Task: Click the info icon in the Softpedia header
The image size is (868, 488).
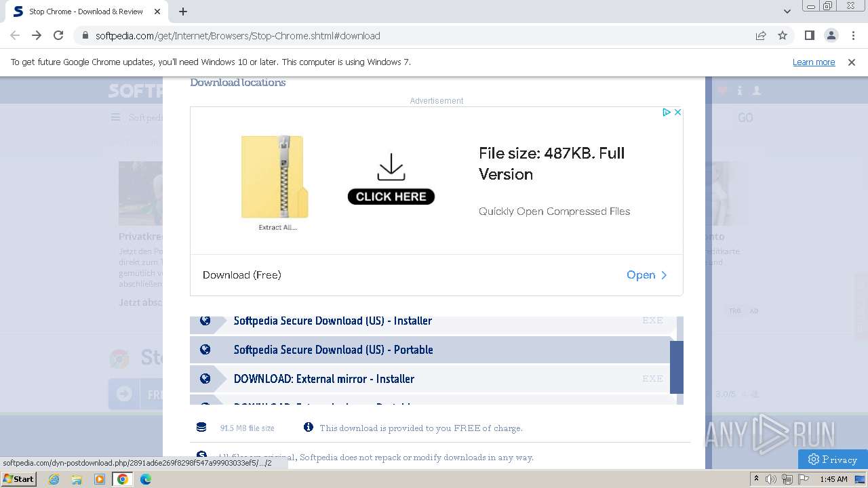Action: (740, 90)
